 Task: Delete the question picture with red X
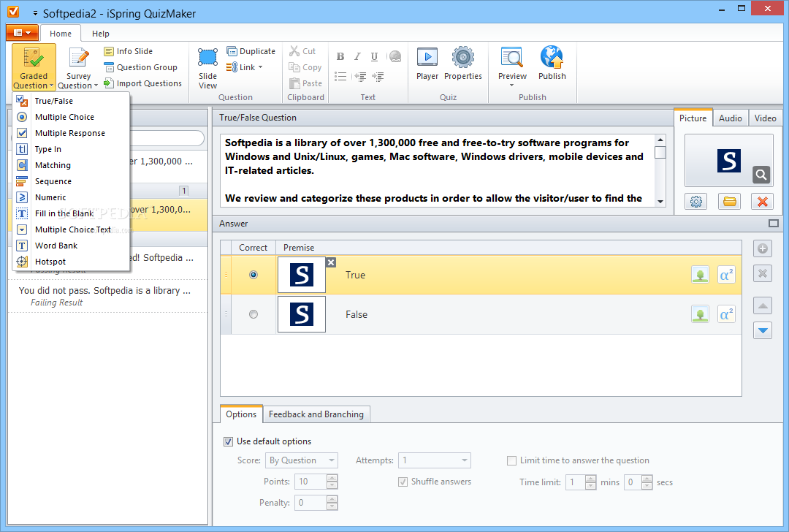point(762,202)
